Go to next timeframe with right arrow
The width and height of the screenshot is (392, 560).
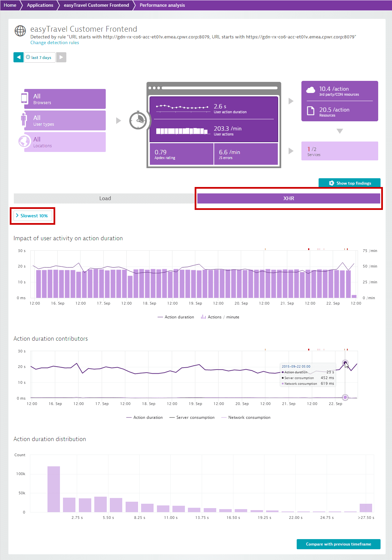(x=61, y=57)
